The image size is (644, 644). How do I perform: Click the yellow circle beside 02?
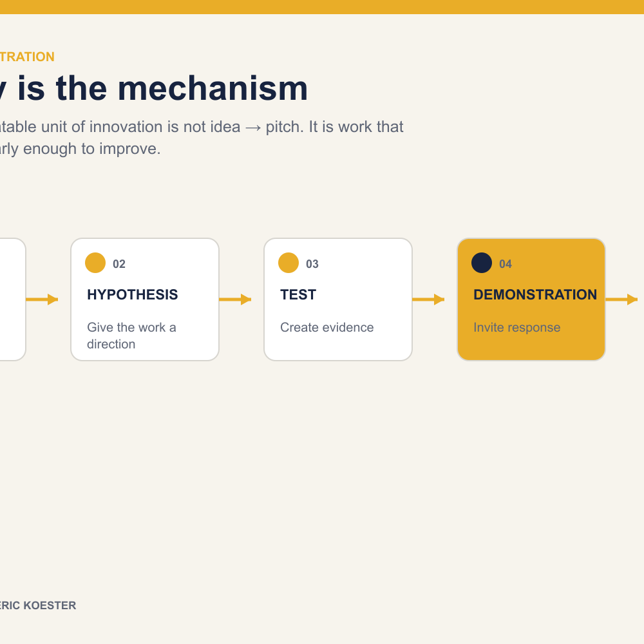(95, 263)
